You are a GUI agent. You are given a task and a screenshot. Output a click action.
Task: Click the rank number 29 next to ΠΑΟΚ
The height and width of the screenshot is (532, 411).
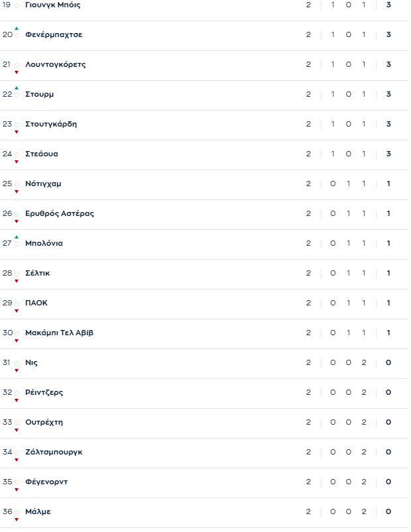pyautogui.click(x=7, y=303)
